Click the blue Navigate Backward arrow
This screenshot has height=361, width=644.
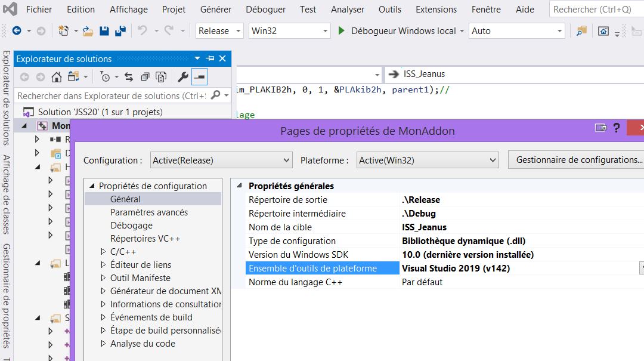coord(17,30)
